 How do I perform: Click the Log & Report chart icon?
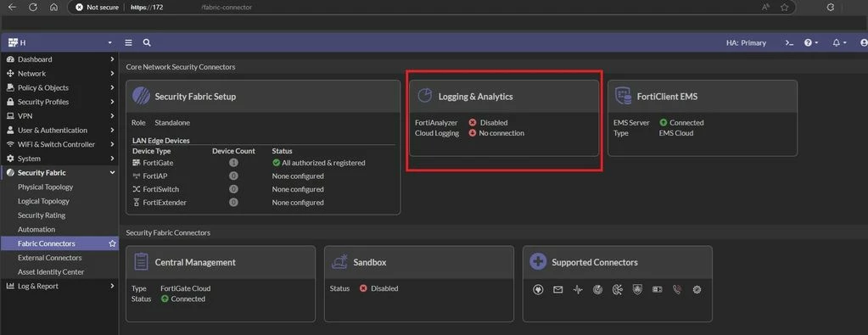[10, 287]
